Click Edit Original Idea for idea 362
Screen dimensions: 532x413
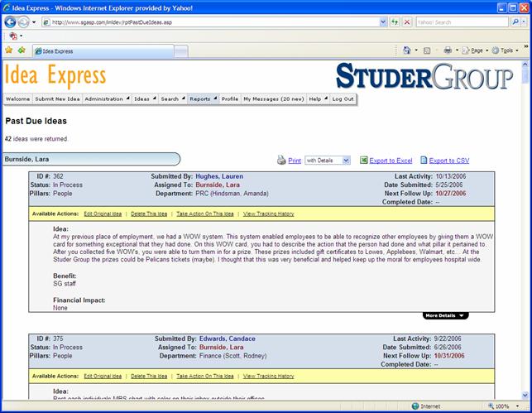103,214
